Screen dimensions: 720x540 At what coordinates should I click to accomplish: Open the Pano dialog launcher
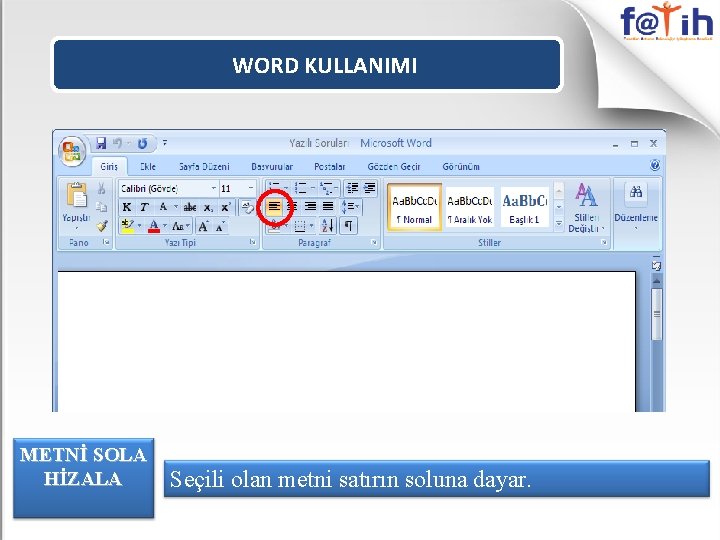point(107,242)
